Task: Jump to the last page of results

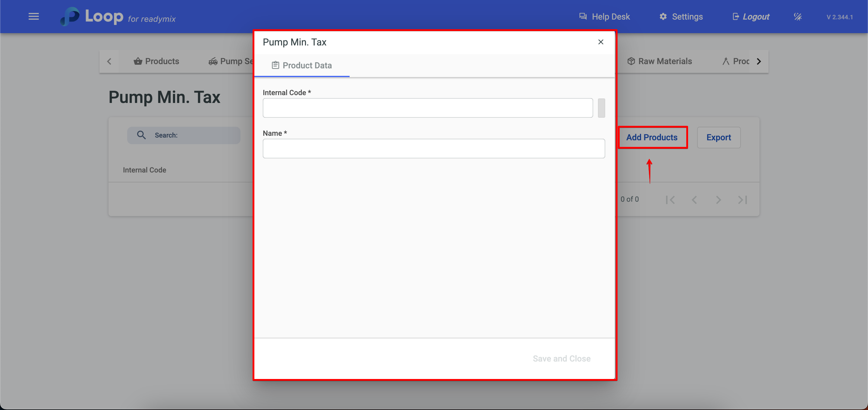Action: pos(742,200)
